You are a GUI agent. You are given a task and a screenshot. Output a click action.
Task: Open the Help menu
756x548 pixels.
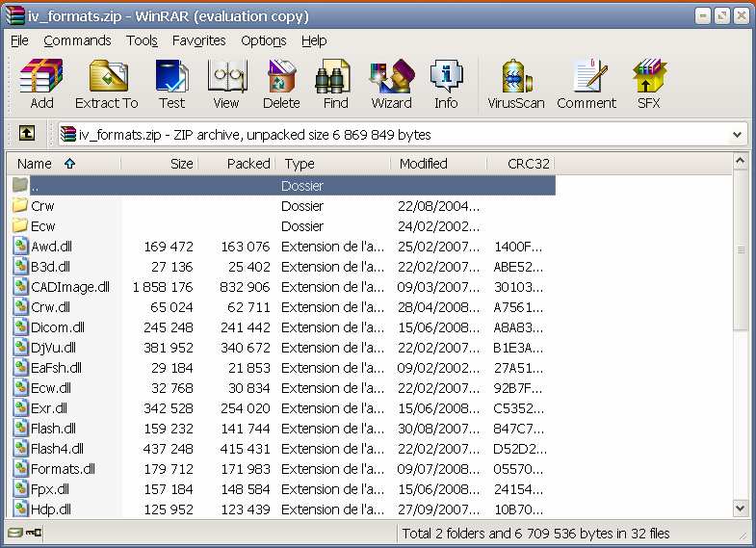point(314,40)
